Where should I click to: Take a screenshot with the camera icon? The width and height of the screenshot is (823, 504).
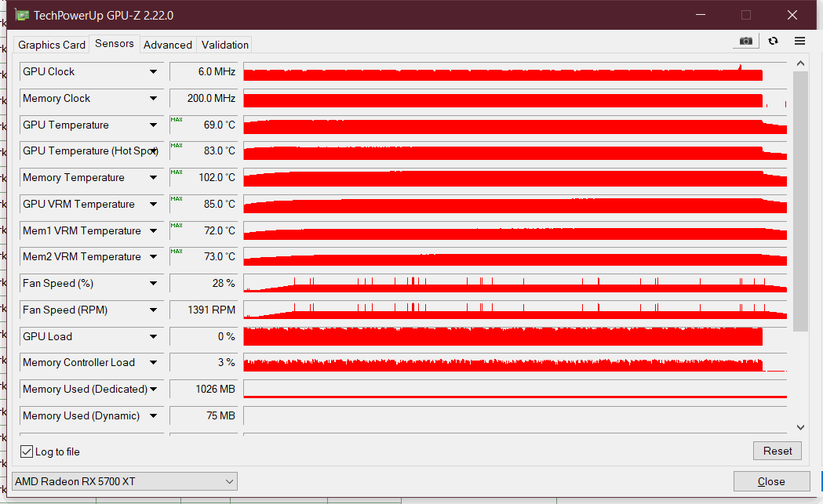click(x=746, y=41)
